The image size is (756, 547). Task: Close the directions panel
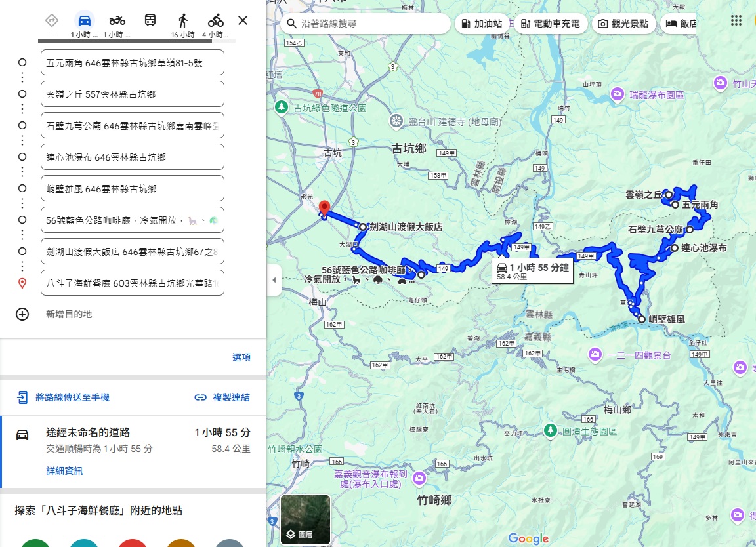[x=243, y=20]
